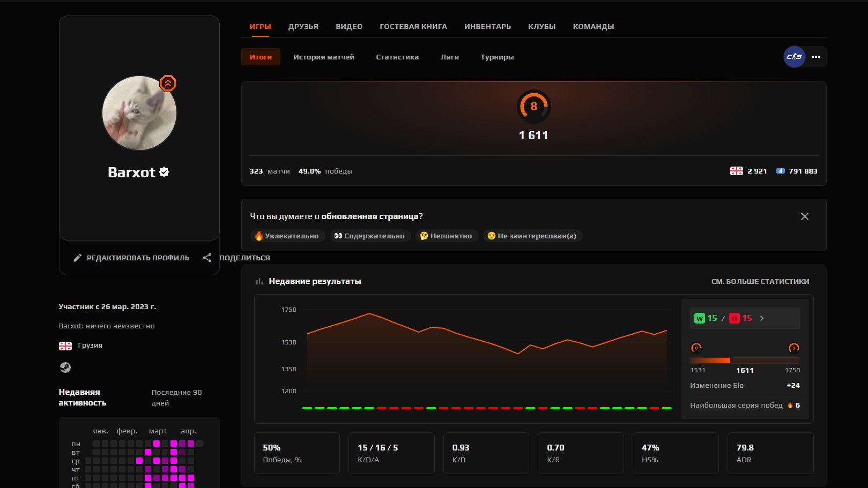Viewport: 868px width, 488px height.
Task: Click the Georgia flag beside Грузия
Action: tap(65, 346)
